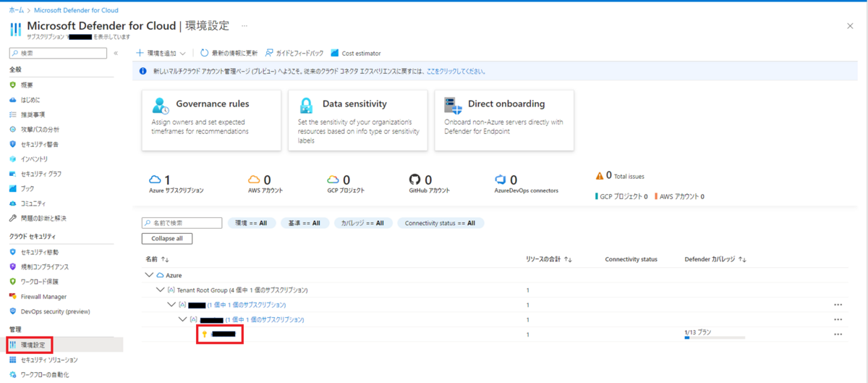Open the title ellipsis more menu

tap(244, 25)
